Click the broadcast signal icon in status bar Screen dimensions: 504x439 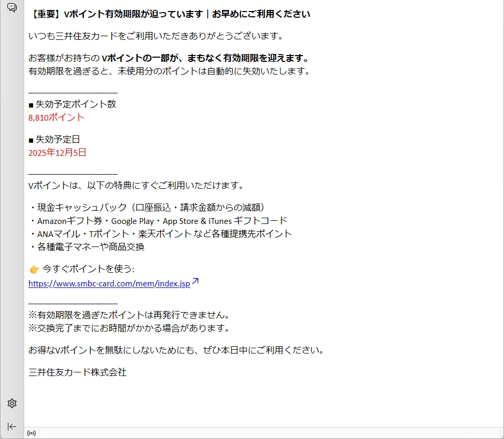(31, 433)
